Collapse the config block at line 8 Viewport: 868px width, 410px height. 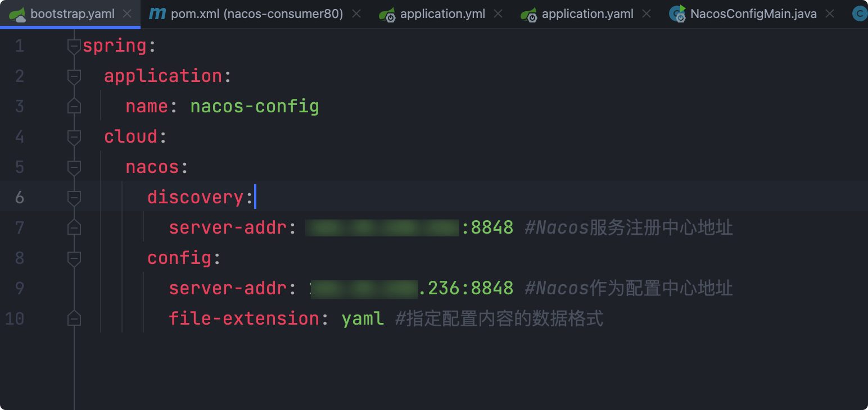74,258
